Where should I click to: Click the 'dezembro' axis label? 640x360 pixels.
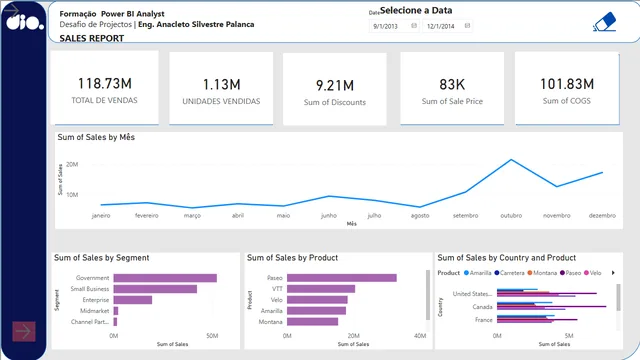pyautogui.click(x=602, y=216)
